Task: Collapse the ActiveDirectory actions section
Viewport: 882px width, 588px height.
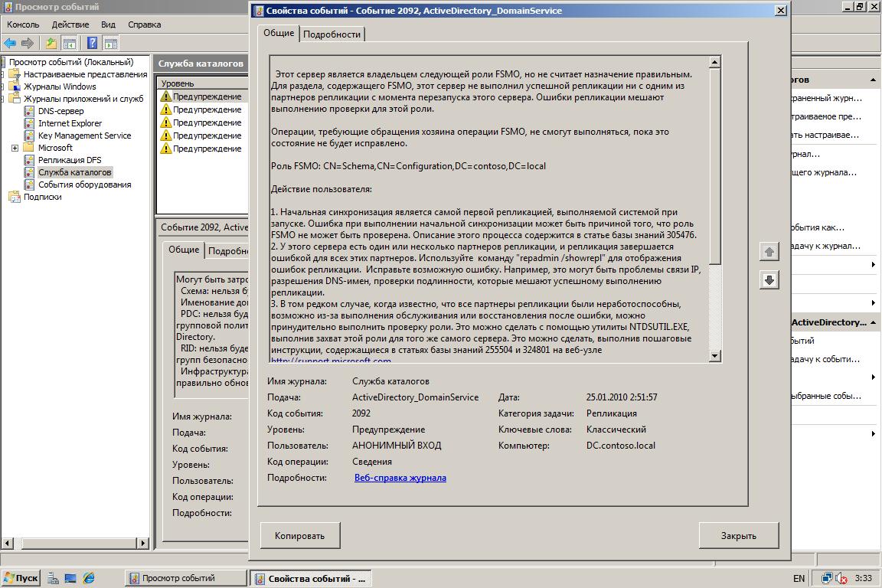Action: click(873, 323)
